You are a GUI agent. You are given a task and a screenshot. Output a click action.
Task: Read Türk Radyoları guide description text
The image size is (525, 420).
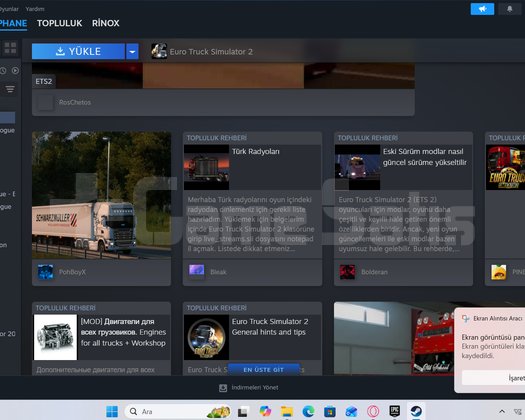point(251,224)
